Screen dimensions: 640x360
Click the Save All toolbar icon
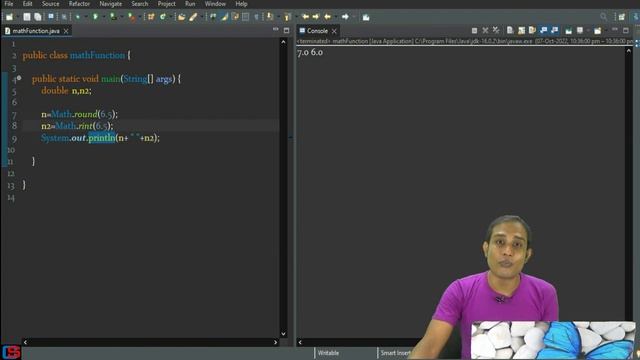38,17
